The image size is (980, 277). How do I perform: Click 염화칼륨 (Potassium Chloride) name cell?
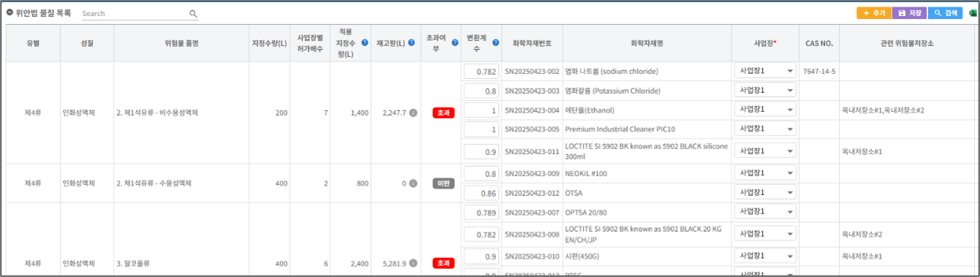point(647,91)
